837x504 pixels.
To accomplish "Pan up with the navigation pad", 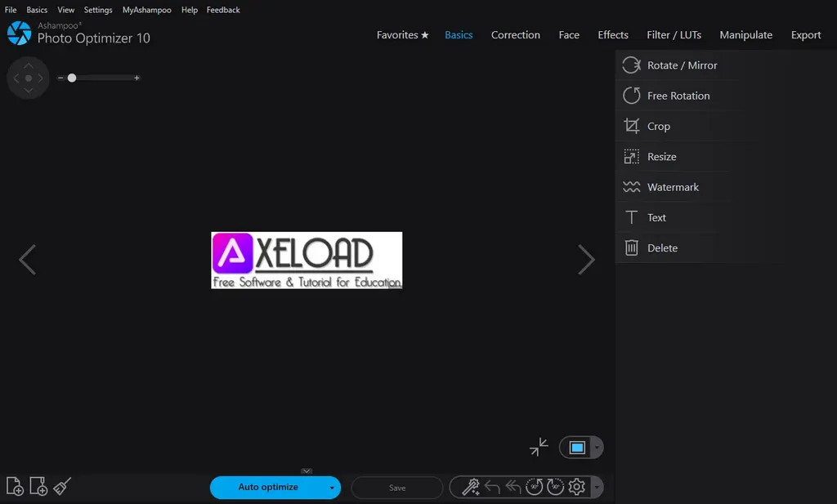I will [x=29, y=65].
